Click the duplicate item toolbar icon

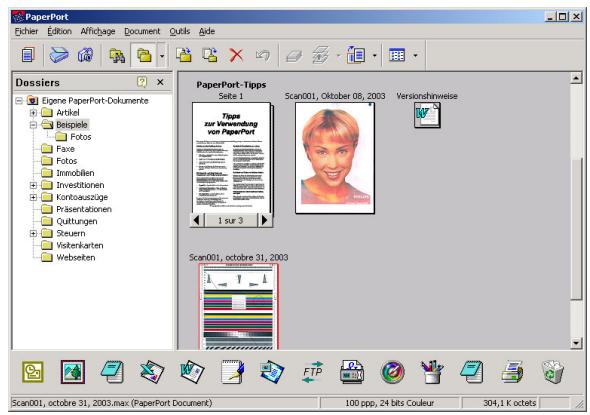click(210, 55)
